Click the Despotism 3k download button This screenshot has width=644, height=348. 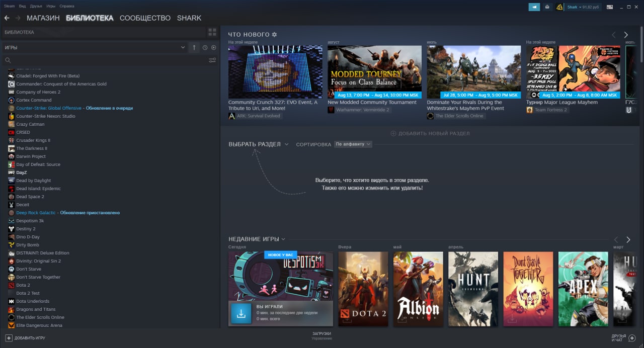pos(241,313)
